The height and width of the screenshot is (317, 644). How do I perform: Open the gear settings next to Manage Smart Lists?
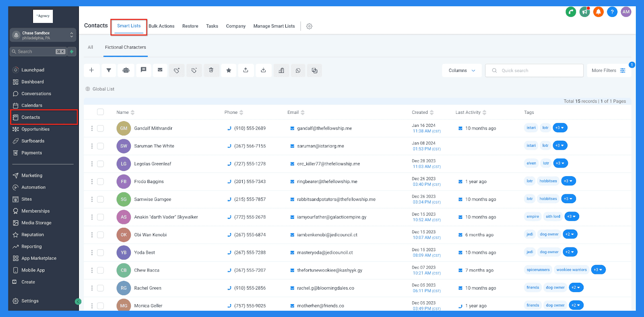coord(309,26)
